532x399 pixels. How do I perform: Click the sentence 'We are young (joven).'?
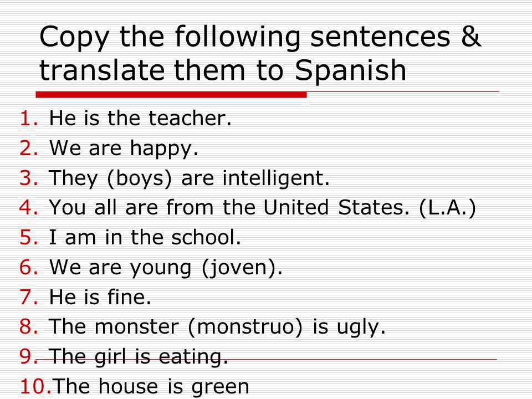(x=166, y=268)
